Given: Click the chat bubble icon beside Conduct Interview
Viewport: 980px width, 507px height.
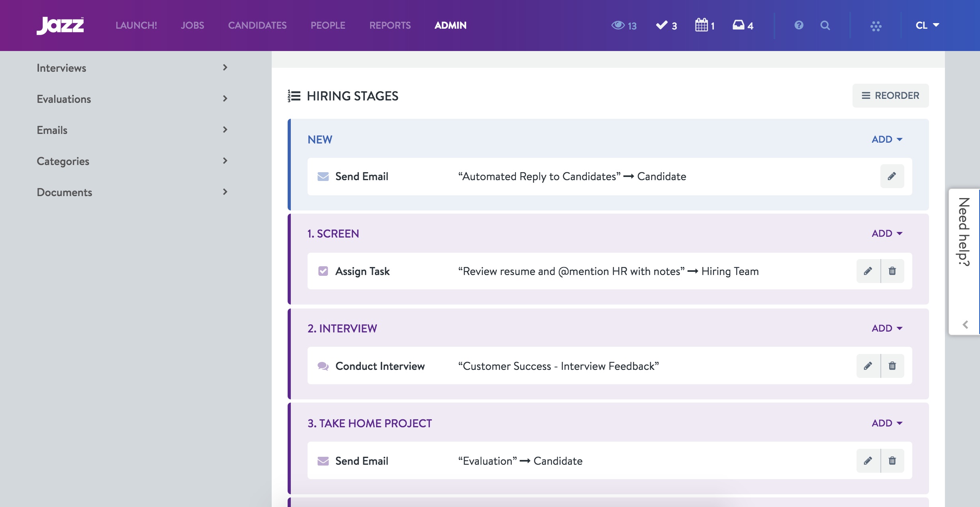Looking at the screenshot, I should 323,366.
